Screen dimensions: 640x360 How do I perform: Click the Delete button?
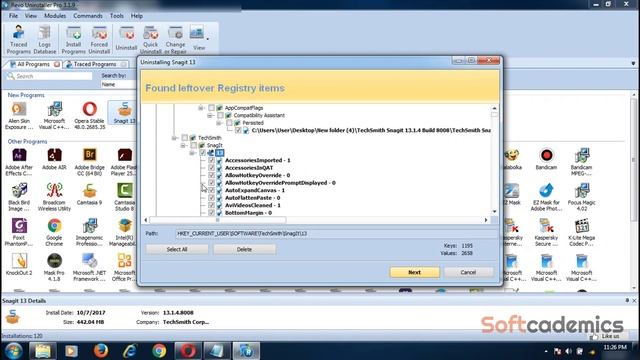pyautogui.click(x=244, y=249)
